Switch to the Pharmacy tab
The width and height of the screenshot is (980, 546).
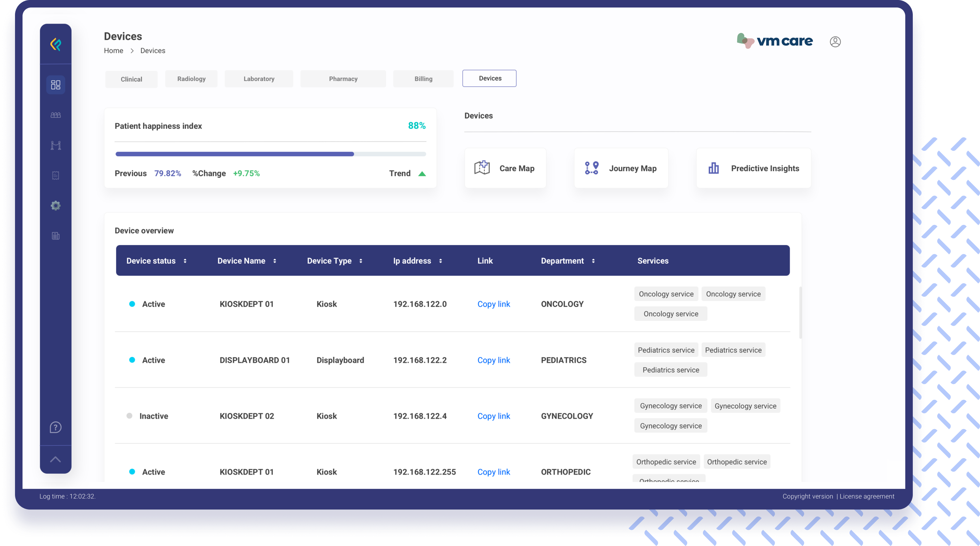[343, 79]
